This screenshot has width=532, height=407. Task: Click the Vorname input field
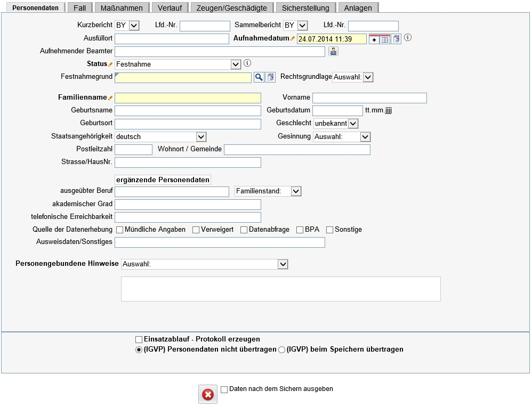[x=370, y=98]
